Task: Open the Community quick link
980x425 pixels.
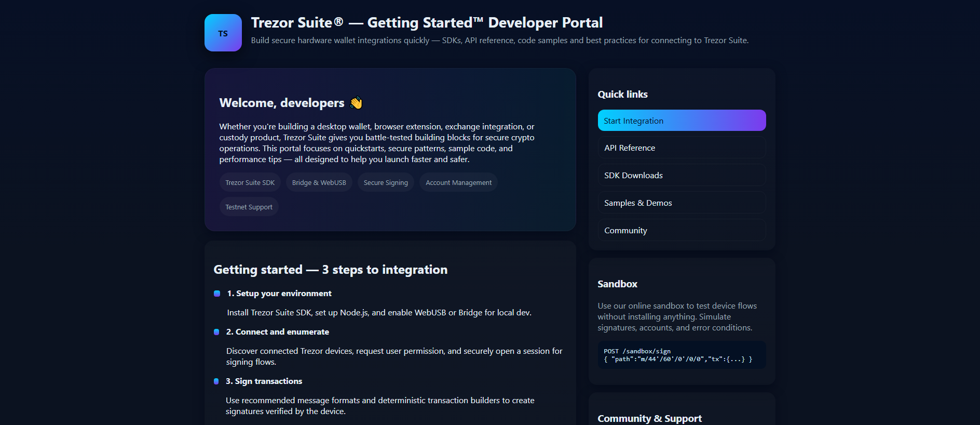Action: (x=682, y=230)
